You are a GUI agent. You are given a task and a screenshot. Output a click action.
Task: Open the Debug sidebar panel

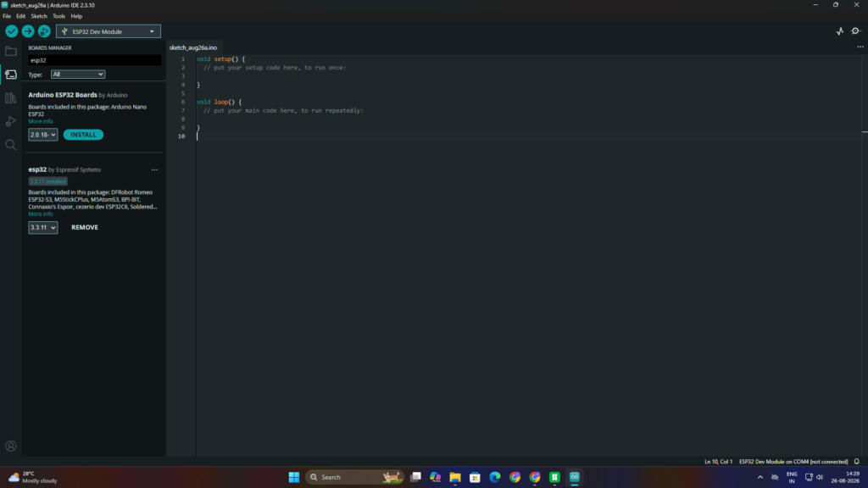(10, 122)
